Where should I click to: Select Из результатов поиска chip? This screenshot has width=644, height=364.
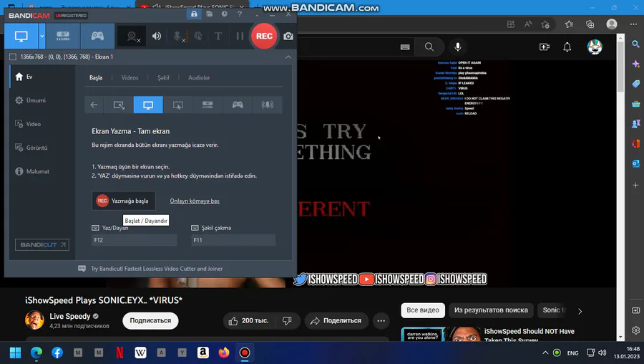[x=491, y=310]
